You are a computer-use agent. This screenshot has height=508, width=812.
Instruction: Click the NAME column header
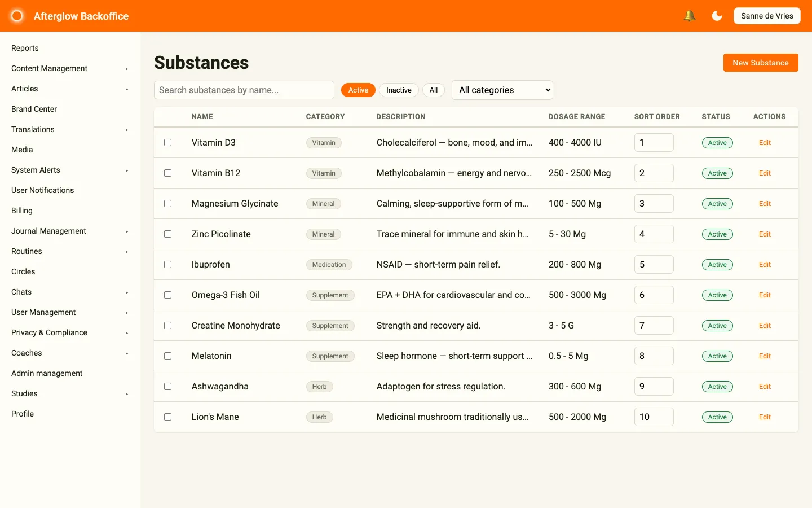tap(202, 117)
